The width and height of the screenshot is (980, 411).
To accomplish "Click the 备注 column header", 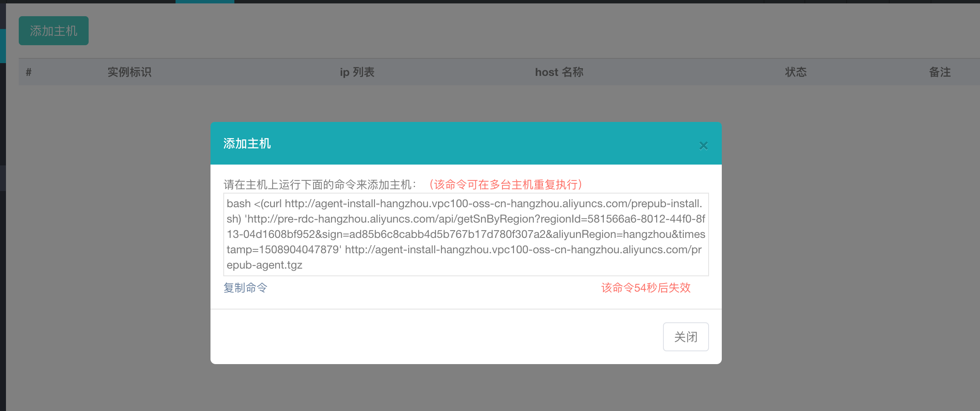I will pos(940,72).
